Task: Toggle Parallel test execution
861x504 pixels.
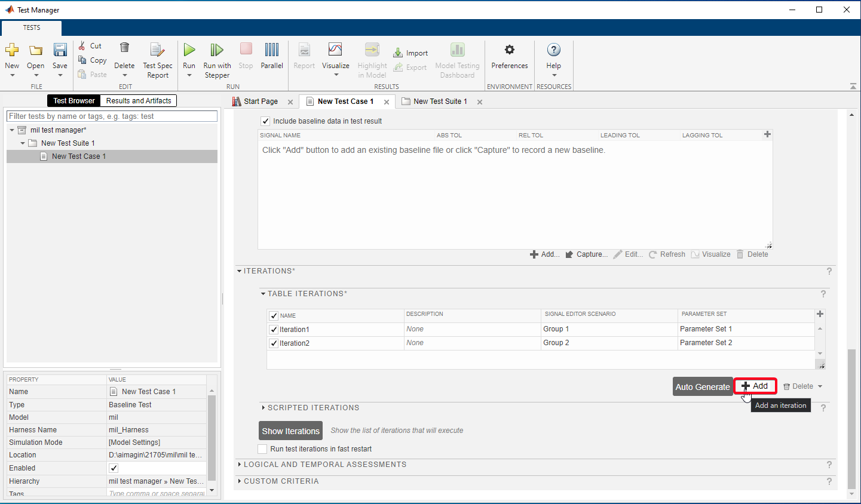Action: click(x=272, y=56)
